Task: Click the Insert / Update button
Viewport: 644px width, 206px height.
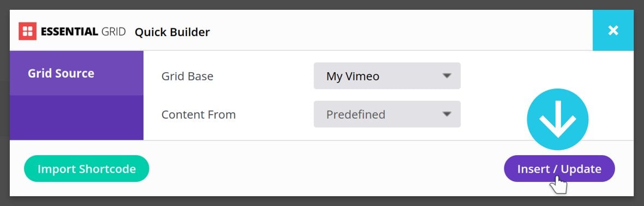Action: click(x=559, y=169)
